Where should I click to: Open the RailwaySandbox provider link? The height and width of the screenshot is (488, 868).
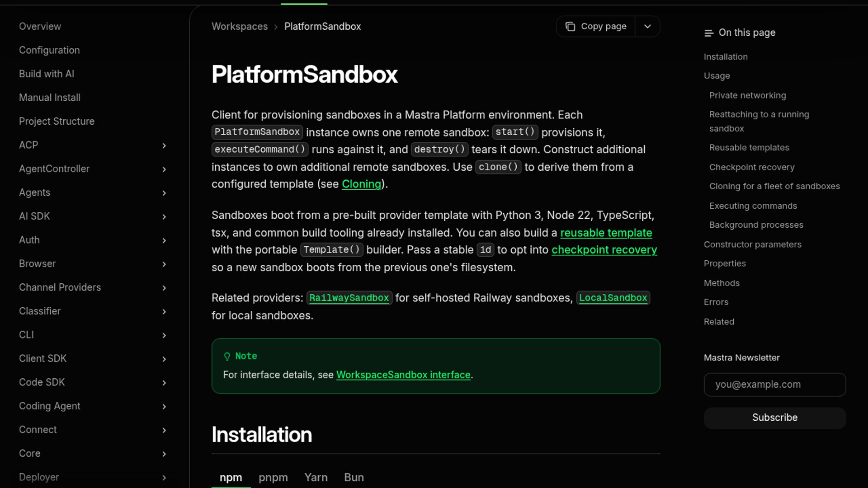pos(349,298)
